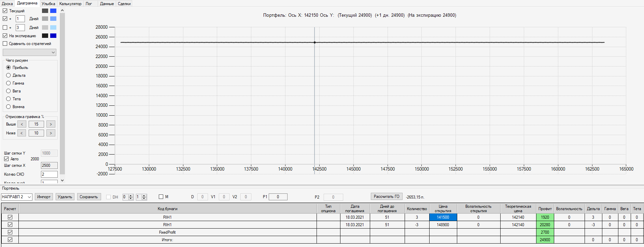644x247 pixels.
Task: Open the НАПРАВЛ 2 portfolio dropdown
Action: [17, 197]
